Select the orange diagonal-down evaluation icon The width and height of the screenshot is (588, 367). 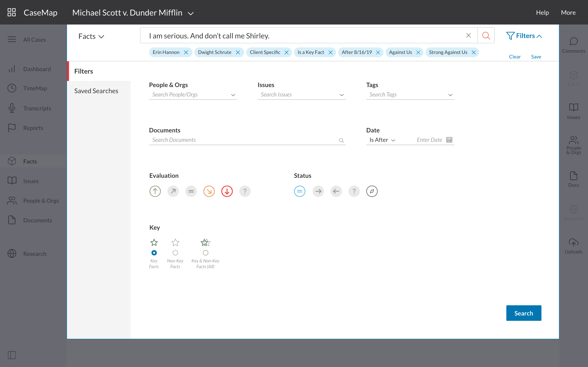click(209, 191)
